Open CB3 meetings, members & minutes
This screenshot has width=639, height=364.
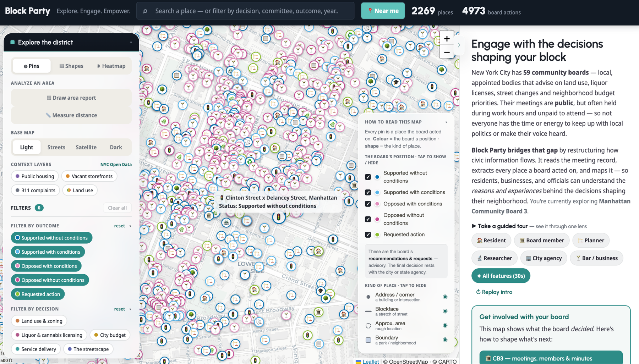click(551, 358)
